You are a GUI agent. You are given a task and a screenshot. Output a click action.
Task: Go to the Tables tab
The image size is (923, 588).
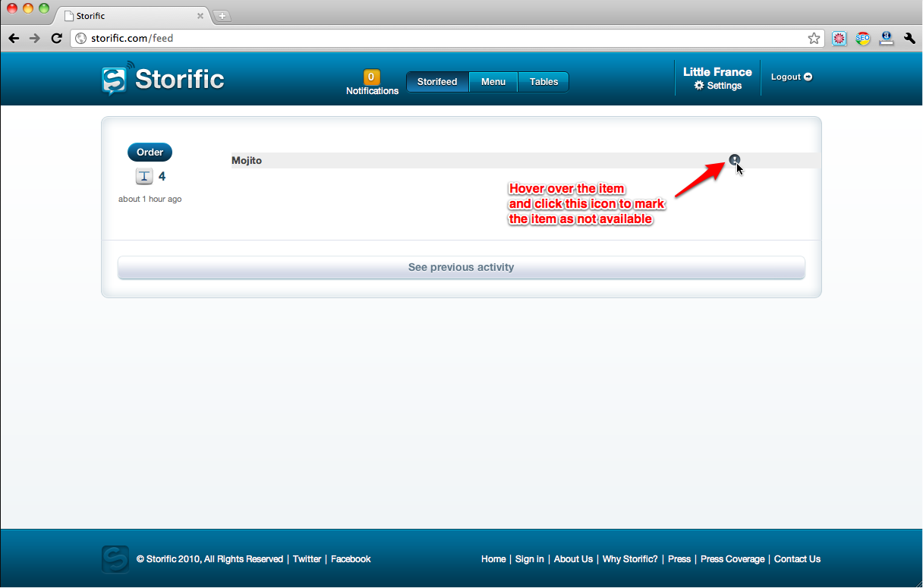tap(543, 82)
